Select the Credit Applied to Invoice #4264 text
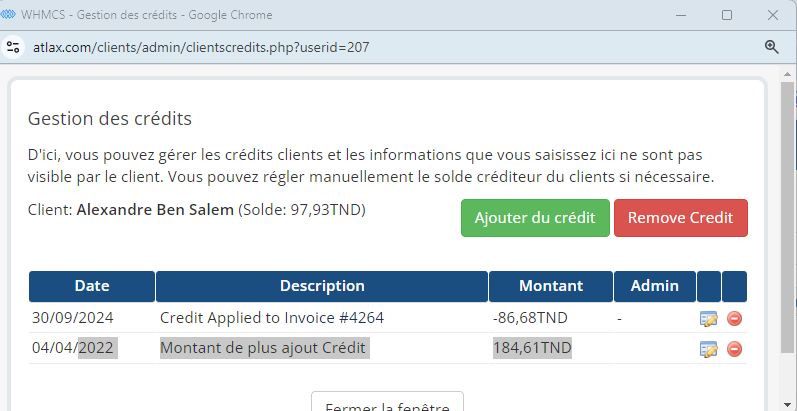 pos(272,318)
